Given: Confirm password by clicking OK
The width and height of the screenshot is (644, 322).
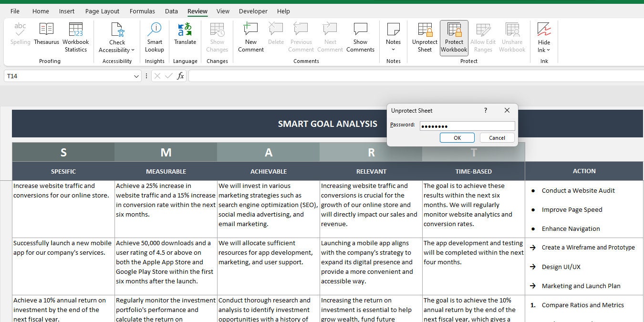Looking at the screenshot, I should 457,137.
